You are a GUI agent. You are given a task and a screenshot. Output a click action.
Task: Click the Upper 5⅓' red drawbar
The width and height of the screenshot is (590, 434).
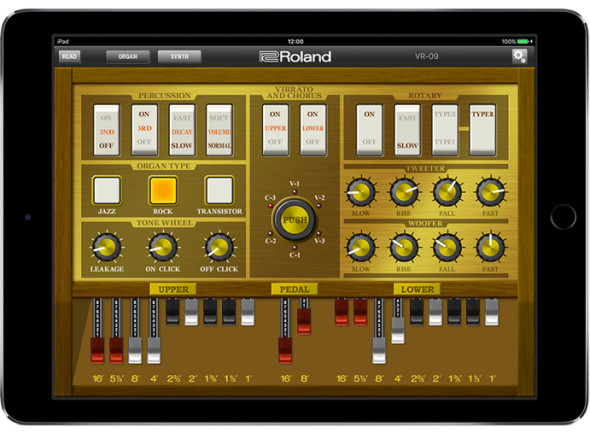(x=116, y=350)
